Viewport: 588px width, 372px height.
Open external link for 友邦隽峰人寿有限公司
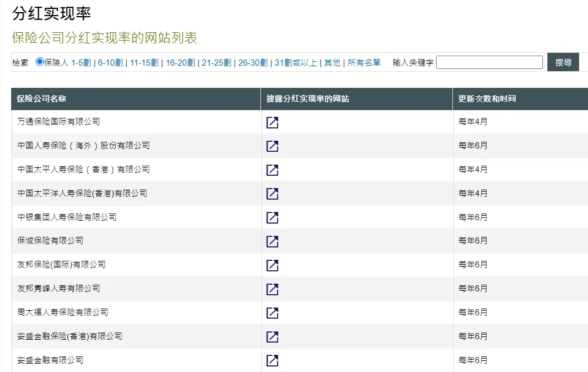pos(272,289)
